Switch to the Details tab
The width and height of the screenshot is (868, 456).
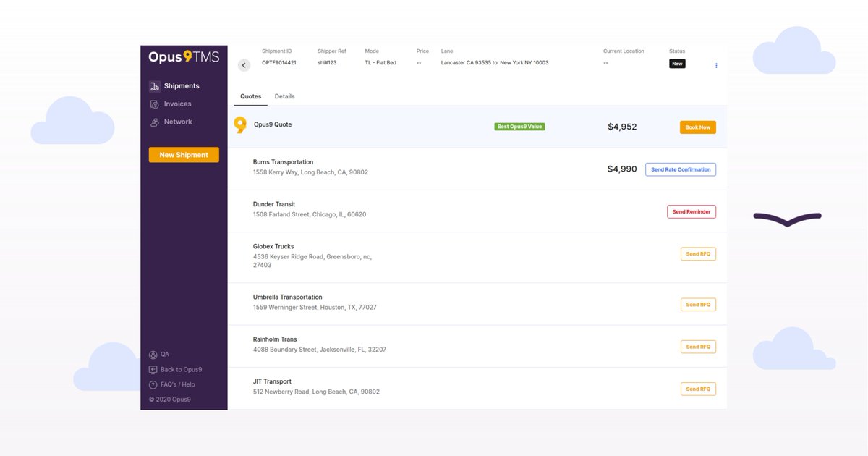[x=284, y=96]
